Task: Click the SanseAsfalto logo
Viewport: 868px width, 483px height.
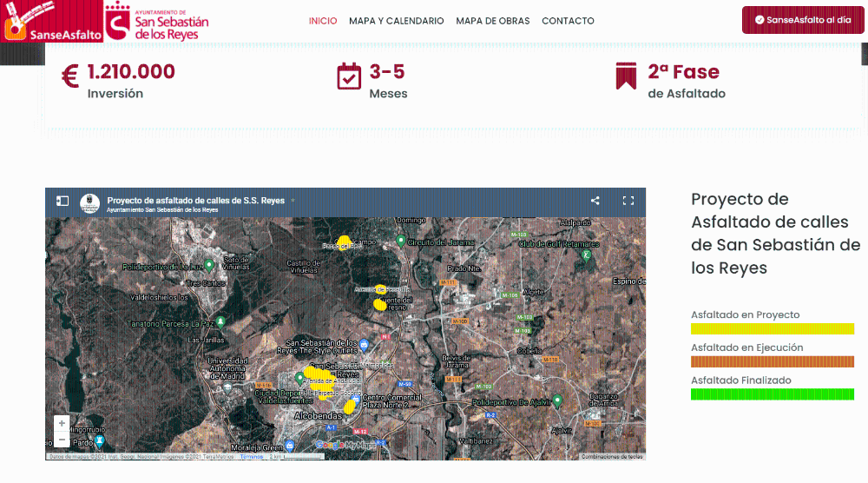Action: (52, 22)
